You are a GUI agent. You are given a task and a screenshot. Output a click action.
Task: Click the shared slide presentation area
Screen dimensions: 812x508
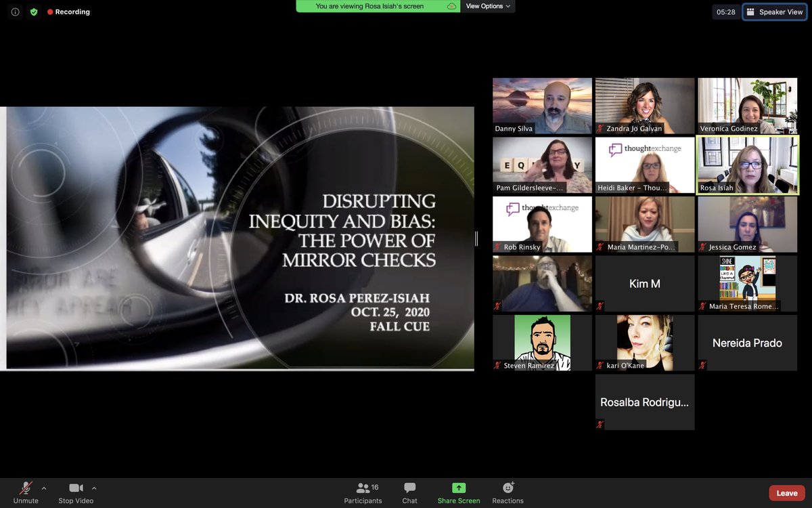(237, 238)
